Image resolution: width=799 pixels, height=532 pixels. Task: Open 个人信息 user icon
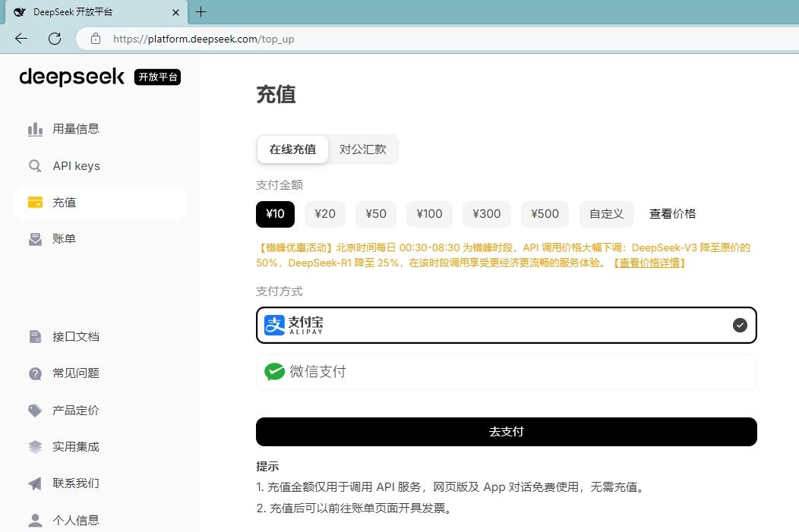coord(35,521)
